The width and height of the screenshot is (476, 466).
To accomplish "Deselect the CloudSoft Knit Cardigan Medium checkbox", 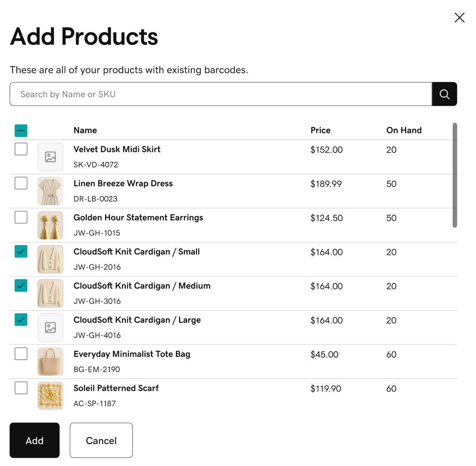I will click(x=21, y=285).
